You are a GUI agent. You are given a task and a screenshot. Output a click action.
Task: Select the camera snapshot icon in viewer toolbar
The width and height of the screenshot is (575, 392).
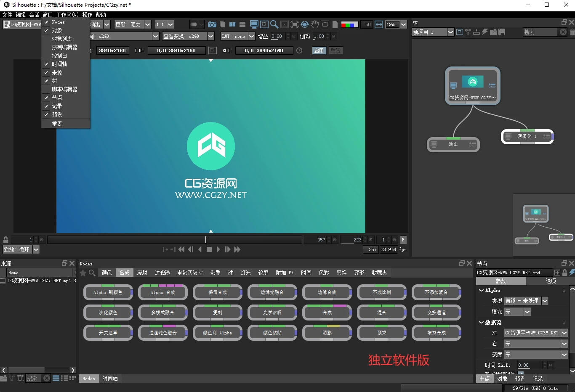point(212,24)
